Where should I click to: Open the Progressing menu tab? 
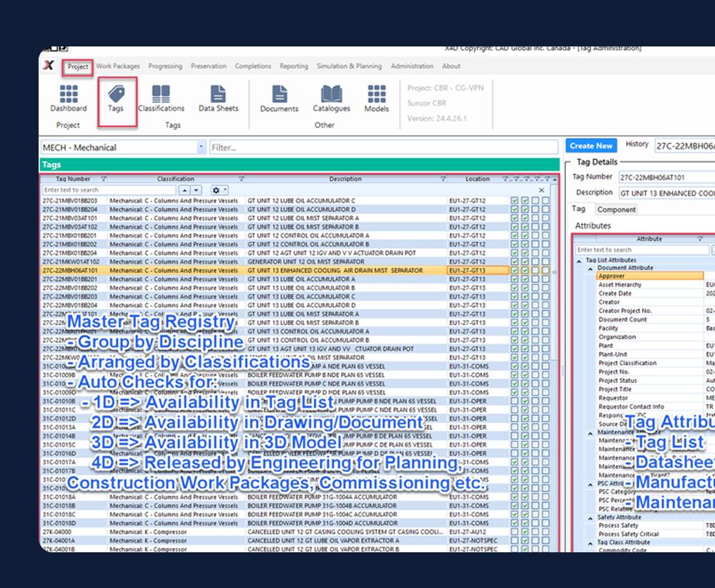pyautogui.click(x=165, y=66)
